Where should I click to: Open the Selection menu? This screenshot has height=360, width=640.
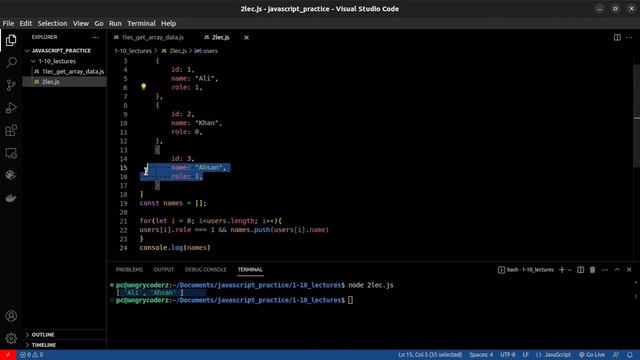point(52,23)
